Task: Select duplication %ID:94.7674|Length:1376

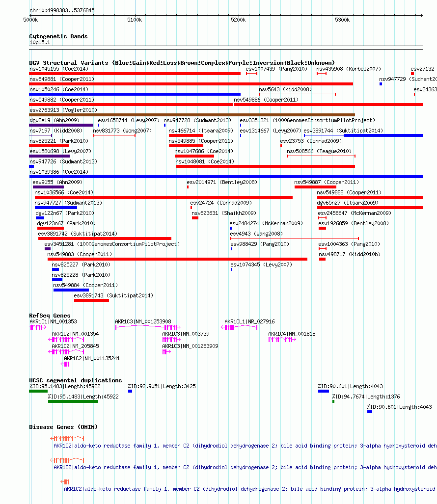Action: pyautogui.click(x=366, y=397)
